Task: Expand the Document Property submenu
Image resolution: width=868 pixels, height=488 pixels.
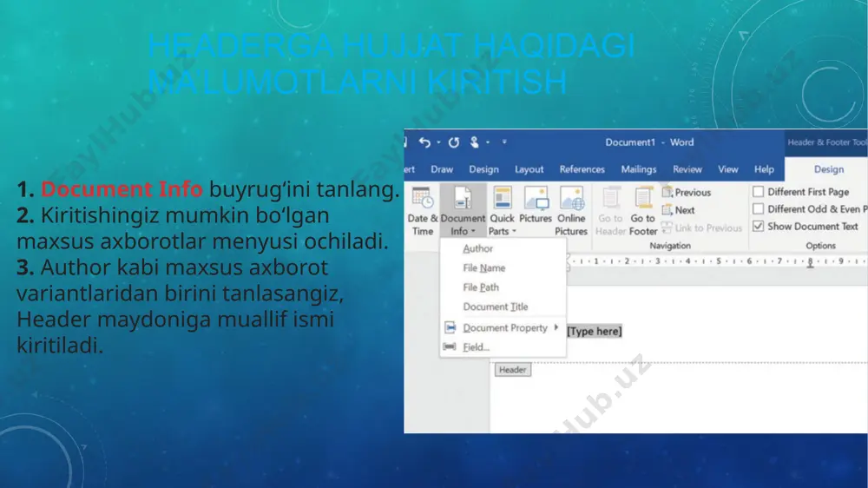Action: tap(503, 328)
